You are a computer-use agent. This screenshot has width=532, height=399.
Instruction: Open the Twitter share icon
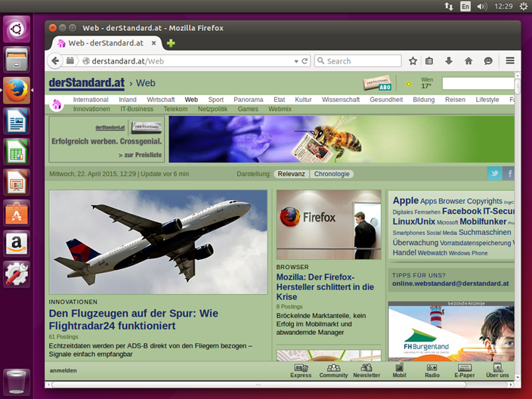[494, 174]
